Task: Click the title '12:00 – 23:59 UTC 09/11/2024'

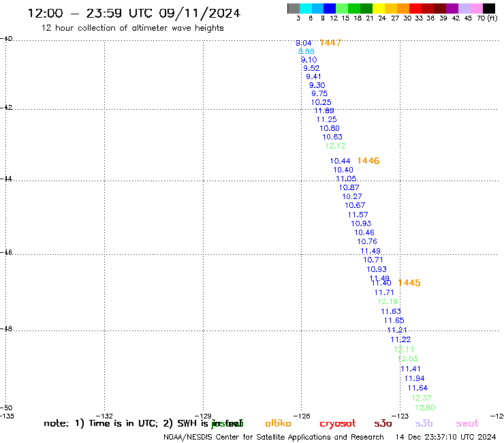Action: (134, 13)
